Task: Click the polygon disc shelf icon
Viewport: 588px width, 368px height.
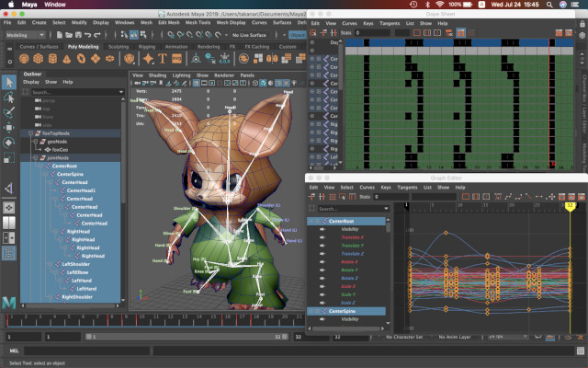Action: [x=109, y=59]
